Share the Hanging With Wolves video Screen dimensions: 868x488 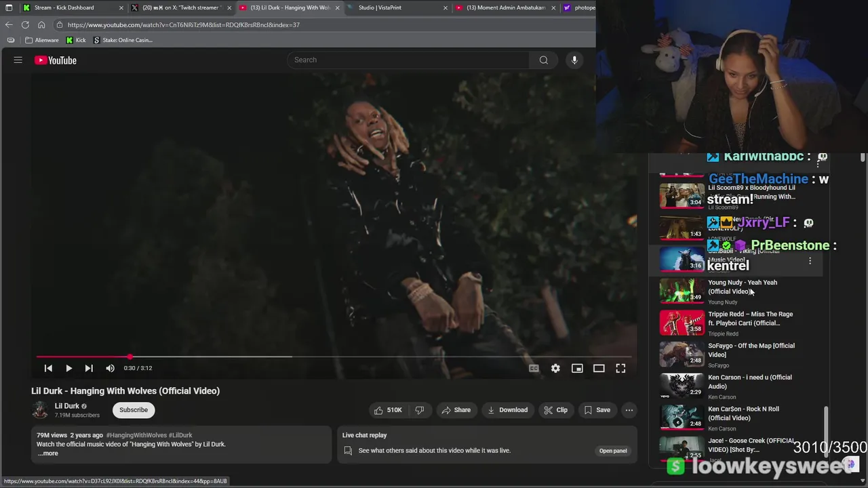456,410
